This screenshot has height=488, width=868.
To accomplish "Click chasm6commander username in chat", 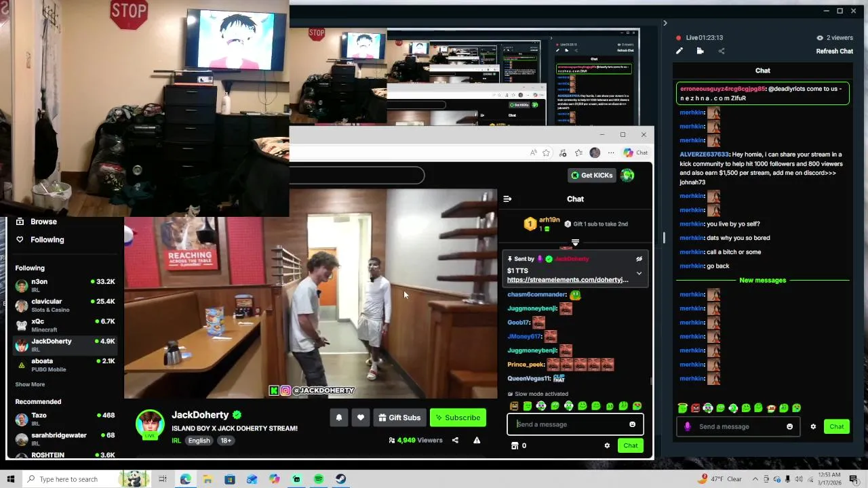I will 536,294.
